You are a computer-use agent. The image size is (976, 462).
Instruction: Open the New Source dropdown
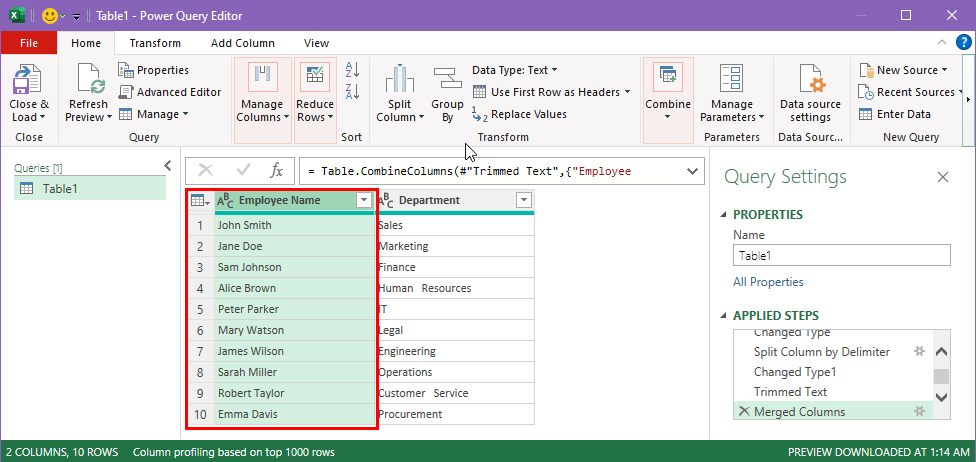[x=903, y=70]
